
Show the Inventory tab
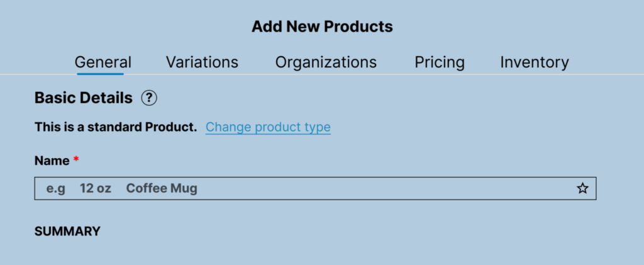(x=535, y=62)
